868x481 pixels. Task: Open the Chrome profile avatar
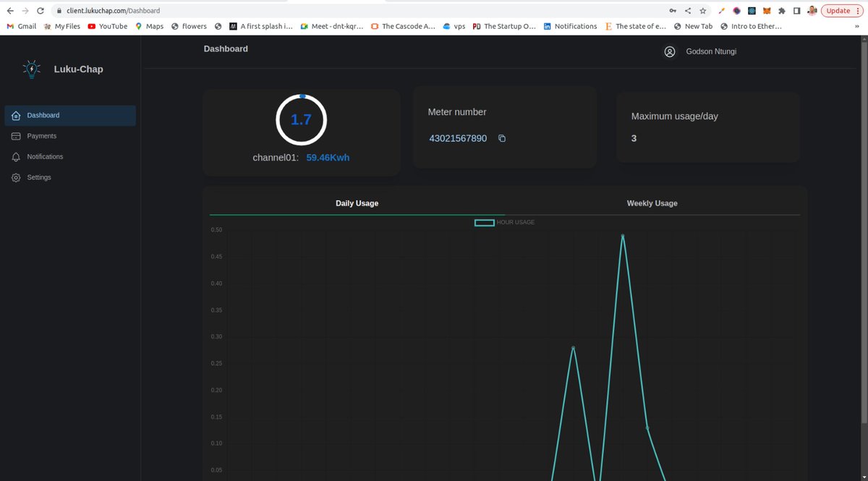pos(812,11)
